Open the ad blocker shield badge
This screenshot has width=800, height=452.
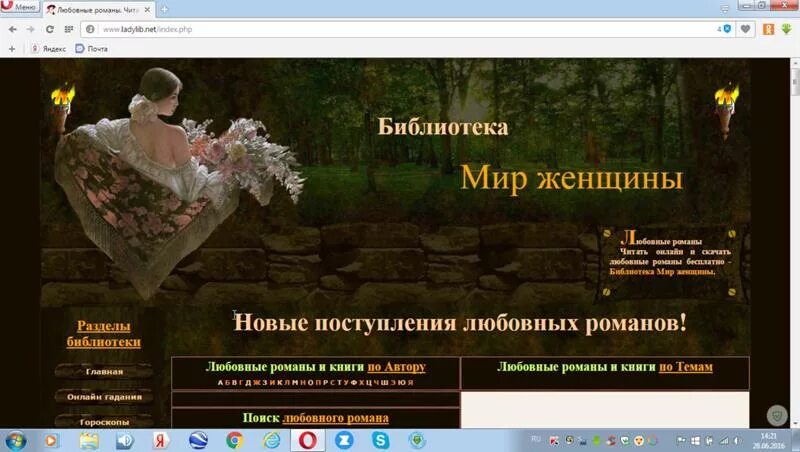[727, 29]
